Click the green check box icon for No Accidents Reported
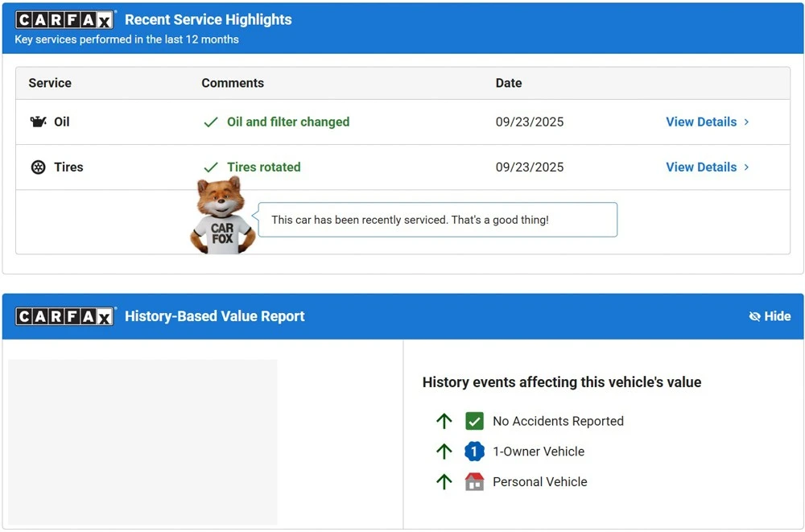 (x=474, y=421)
